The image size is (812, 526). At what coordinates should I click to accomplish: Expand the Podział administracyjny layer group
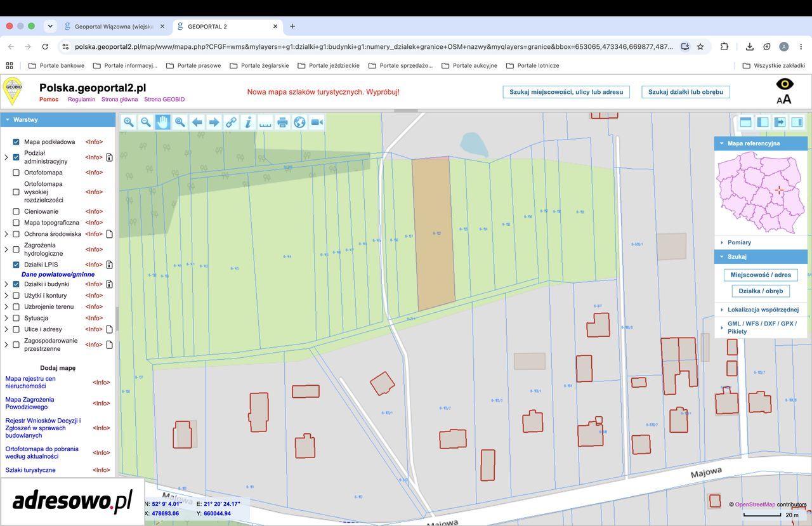[6, 157]
